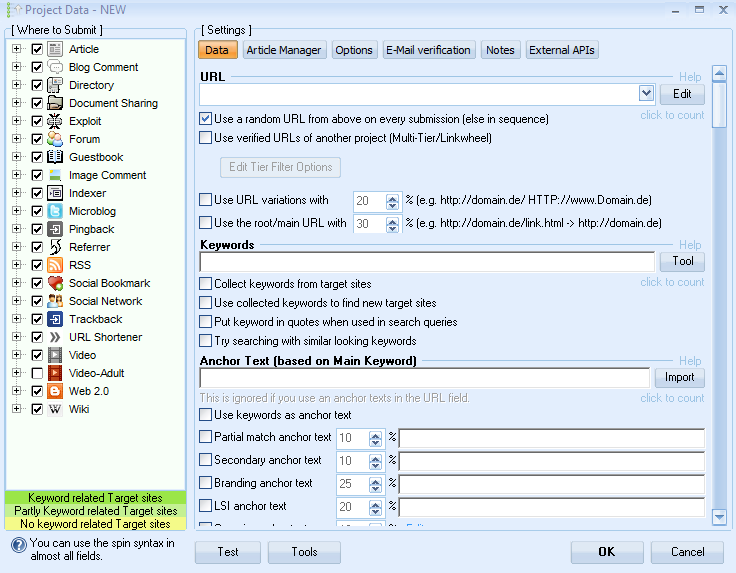Expand the Article tree node
Screen dimensions: 736x573
click(16, 49)
